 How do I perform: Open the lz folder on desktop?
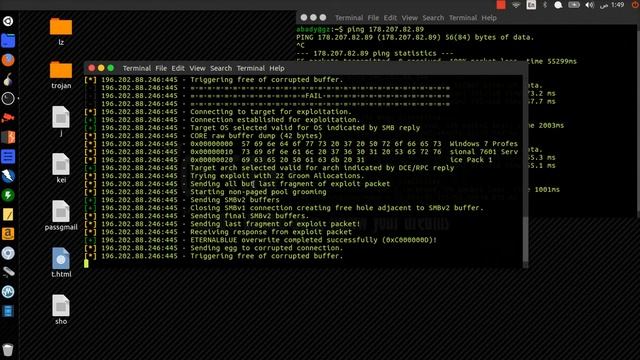(x=61, y=31)
